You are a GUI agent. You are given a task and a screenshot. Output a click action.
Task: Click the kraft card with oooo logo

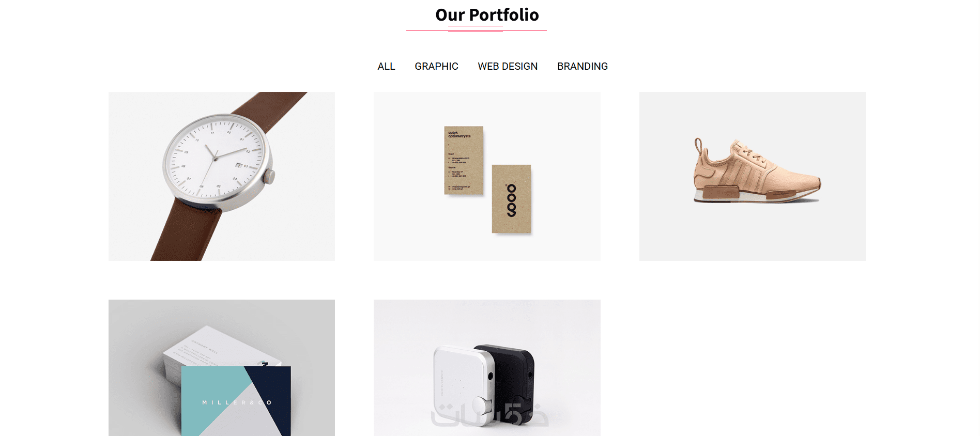point(511,199)
